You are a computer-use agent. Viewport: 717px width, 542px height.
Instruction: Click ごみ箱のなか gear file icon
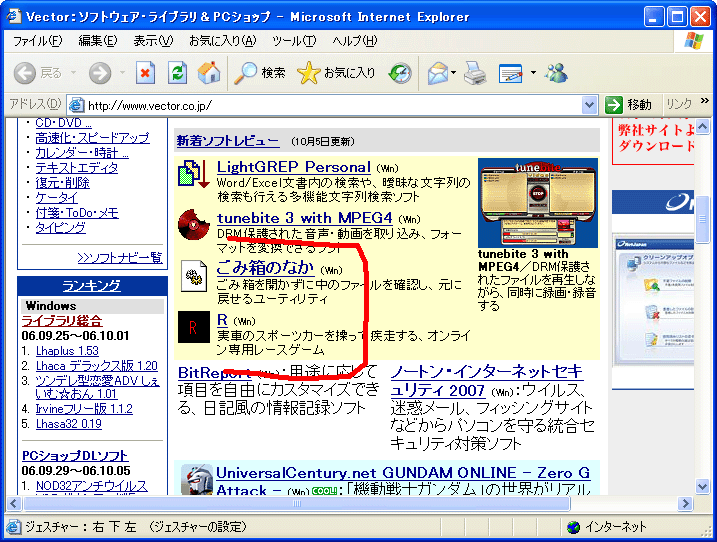(x=193, y=276)
